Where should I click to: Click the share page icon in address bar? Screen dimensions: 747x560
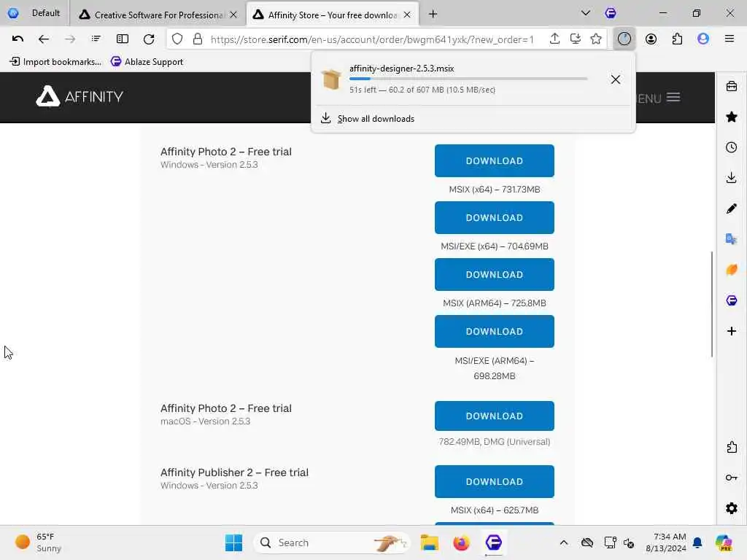(x=554, y=39)
